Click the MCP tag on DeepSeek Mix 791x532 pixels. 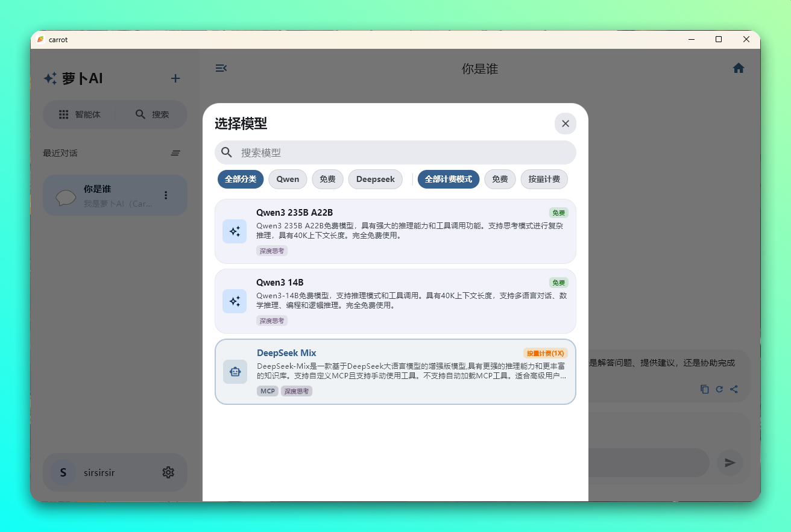[268, 391]
